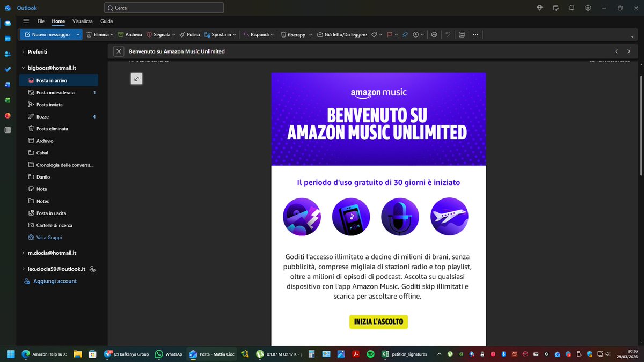Open the Bozze folder
Screen dimensions: 644x362
coord(58,116)
